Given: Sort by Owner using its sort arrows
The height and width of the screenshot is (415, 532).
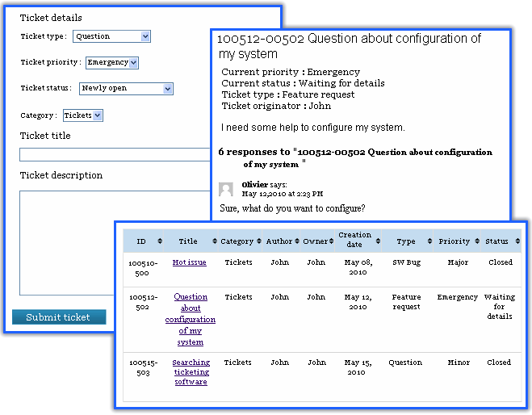Looking at the screenshot, I should (332, 241).
